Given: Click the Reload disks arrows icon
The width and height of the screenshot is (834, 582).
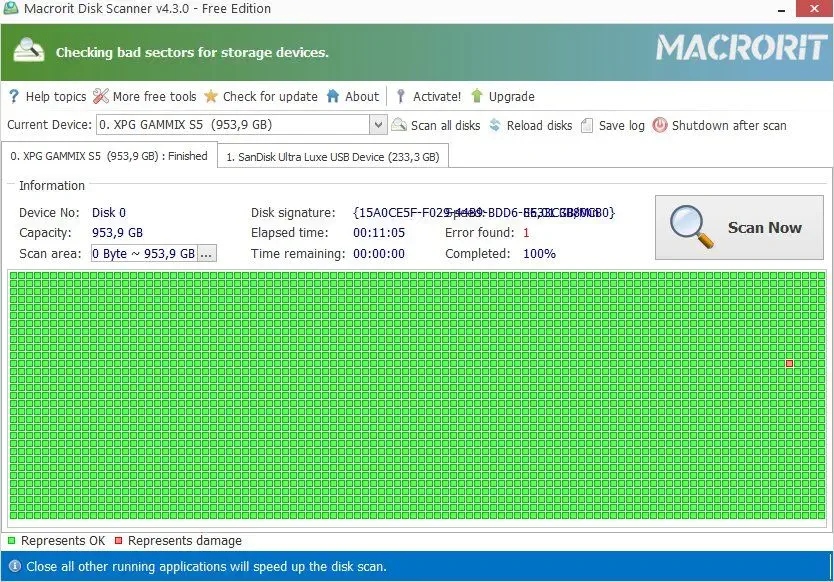Looking at the screenshot, I should pos(495,125).
